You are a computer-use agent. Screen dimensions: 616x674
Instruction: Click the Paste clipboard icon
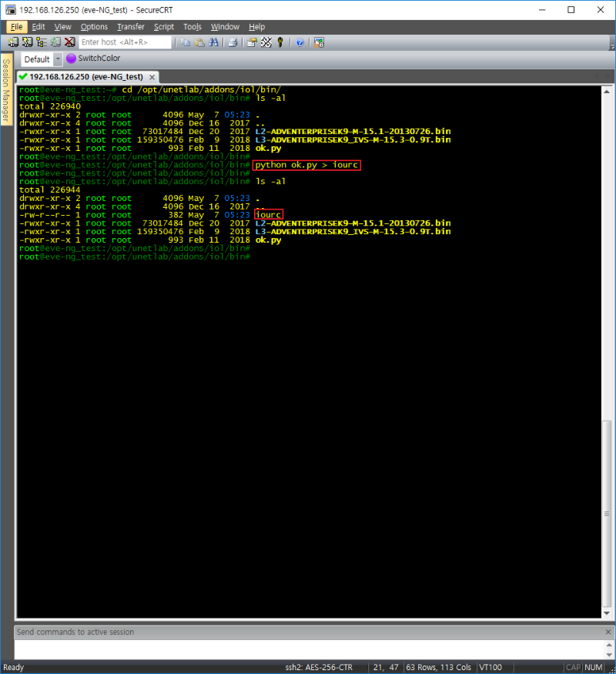(x=199, y=42)
